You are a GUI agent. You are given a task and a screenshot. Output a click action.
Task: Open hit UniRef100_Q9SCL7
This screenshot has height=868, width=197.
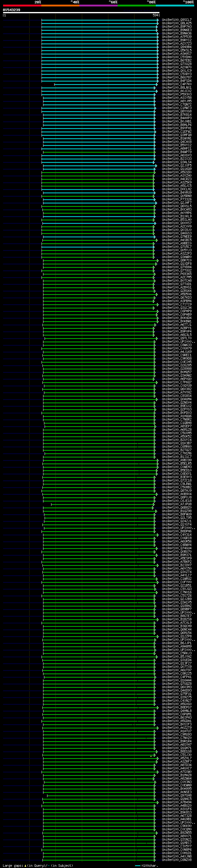[177, 20]
